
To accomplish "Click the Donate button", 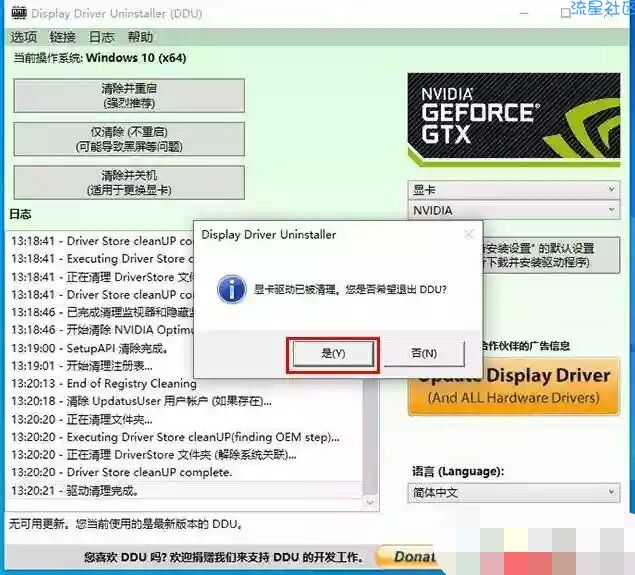I will click(x=406, y=557).
